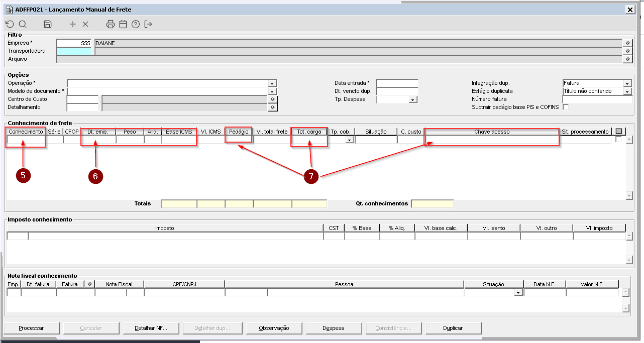
Task: Click the Vl. total frete column header
Action: pyautogui.click(x=272, y=132)
